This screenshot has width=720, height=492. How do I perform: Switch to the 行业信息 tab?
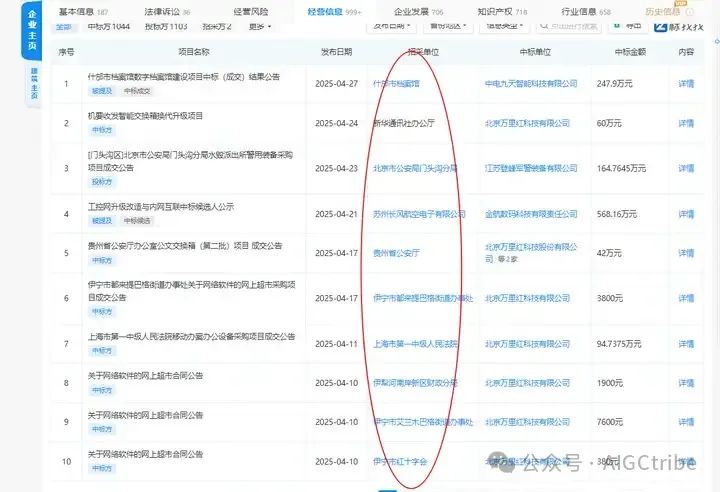[x=586, y=11]
